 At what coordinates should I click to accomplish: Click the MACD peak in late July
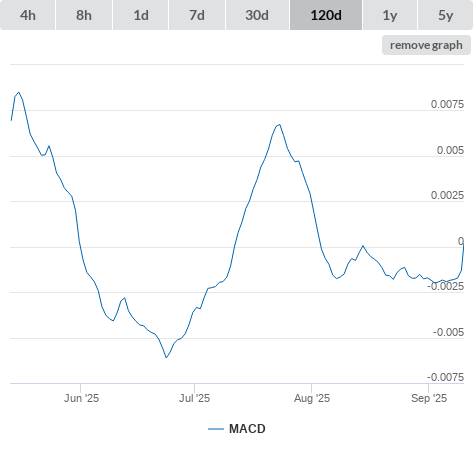[x=279, y=125]
